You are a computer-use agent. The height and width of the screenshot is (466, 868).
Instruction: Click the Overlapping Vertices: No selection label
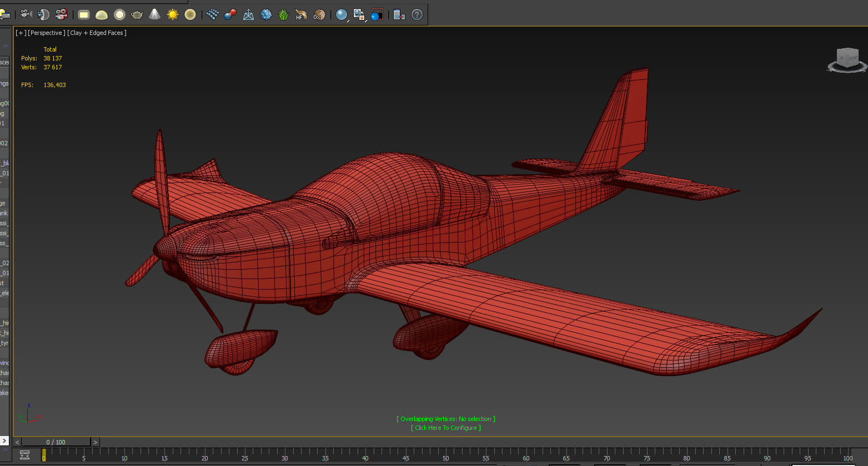click(446, 419)
